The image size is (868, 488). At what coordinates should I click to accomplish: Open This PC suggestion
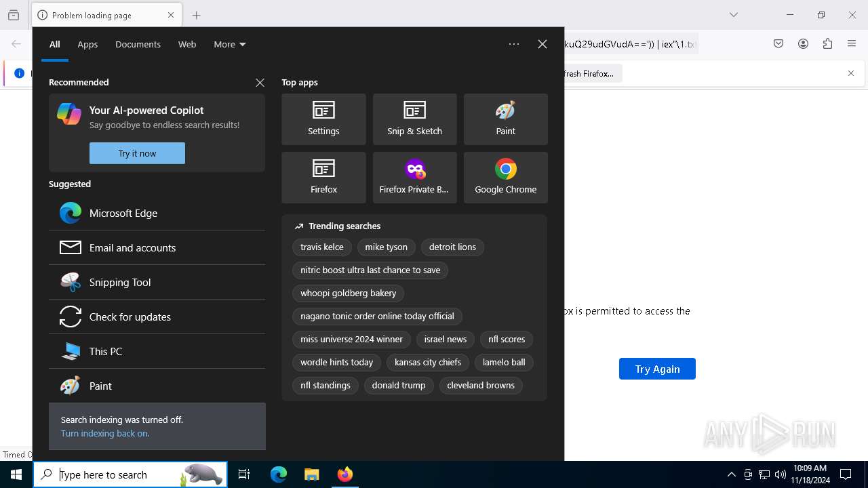pos(157,351)
